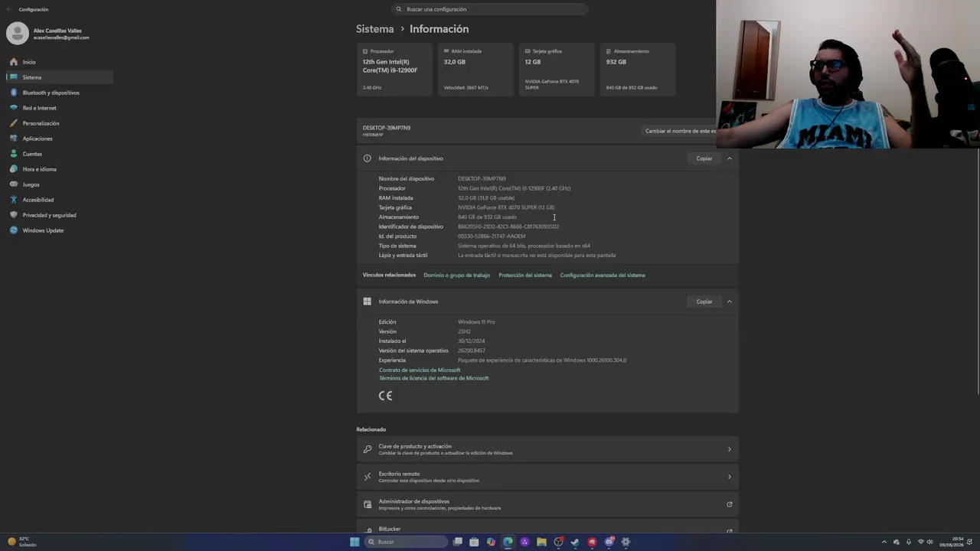Open the 'Protección del sistema' link
Image resolution: width=980 pixels, height=551 pixels.
pyautogui.click(x=525, y=275)
